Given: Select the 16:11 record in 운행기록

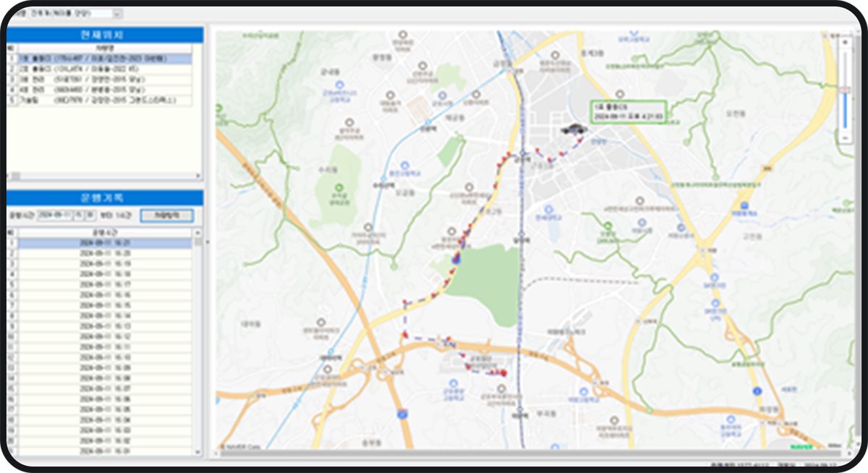Looking at the screenshot, I should click(x=106, y=347).
